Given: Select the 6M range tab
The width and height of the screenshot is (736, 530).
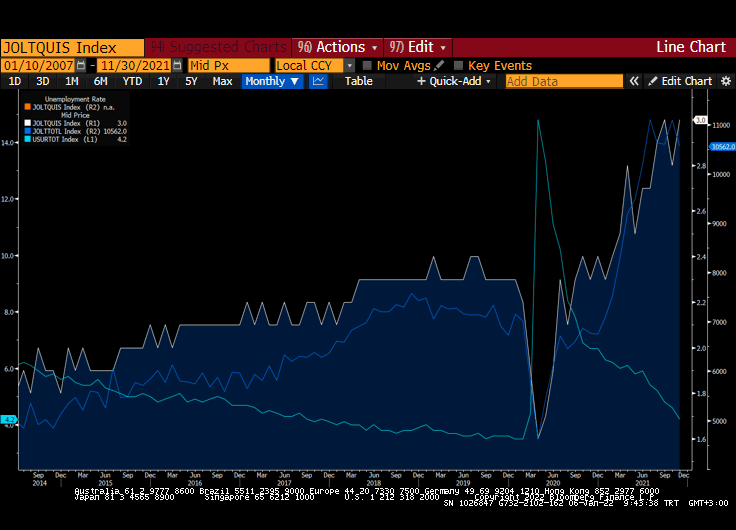Looking at the screenshot, I should (x=100, y=81).
